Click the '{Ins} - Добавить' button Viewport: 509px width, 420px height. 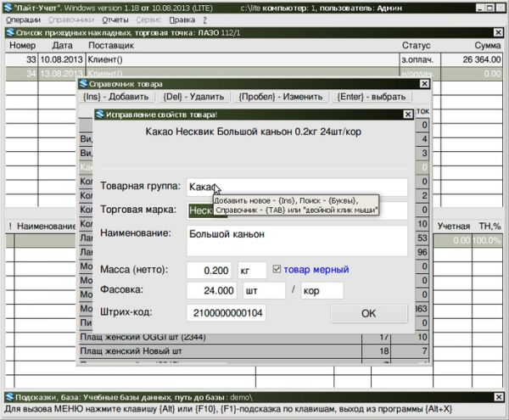pyautogui.click(x=117, y=98)
